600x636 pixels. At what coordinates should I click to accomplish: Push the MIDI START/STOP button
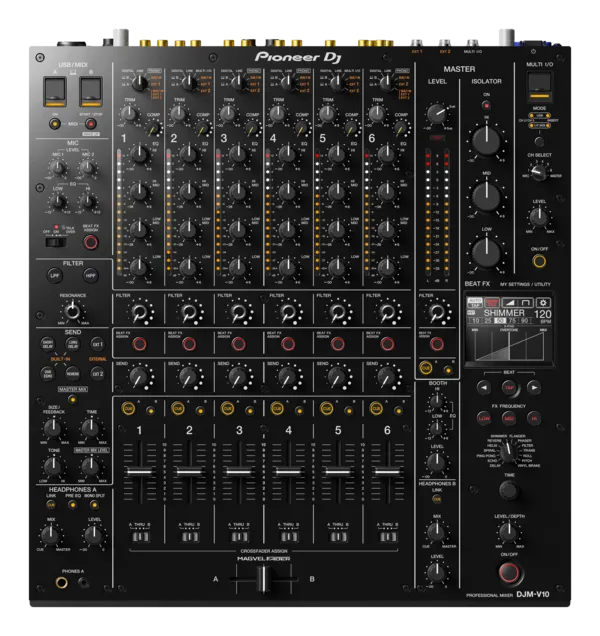coord(91,124)
